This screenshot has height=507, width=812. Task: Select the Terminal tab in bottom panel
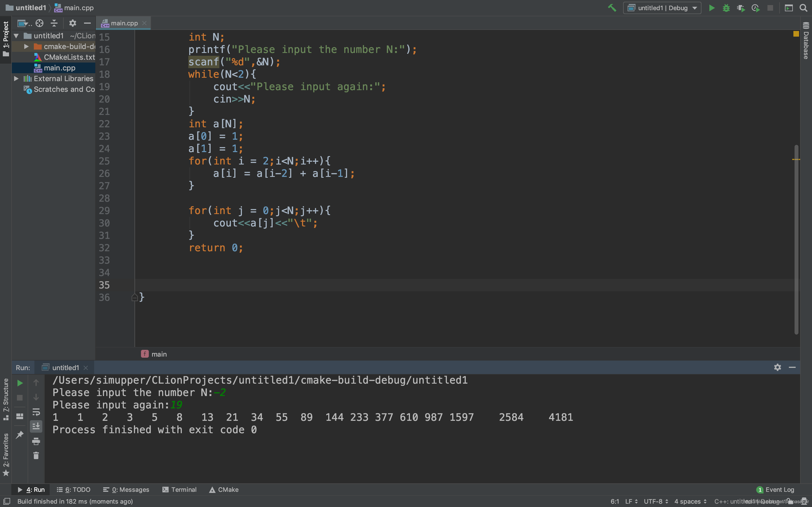pyautogui.click(x=183, y=489)
